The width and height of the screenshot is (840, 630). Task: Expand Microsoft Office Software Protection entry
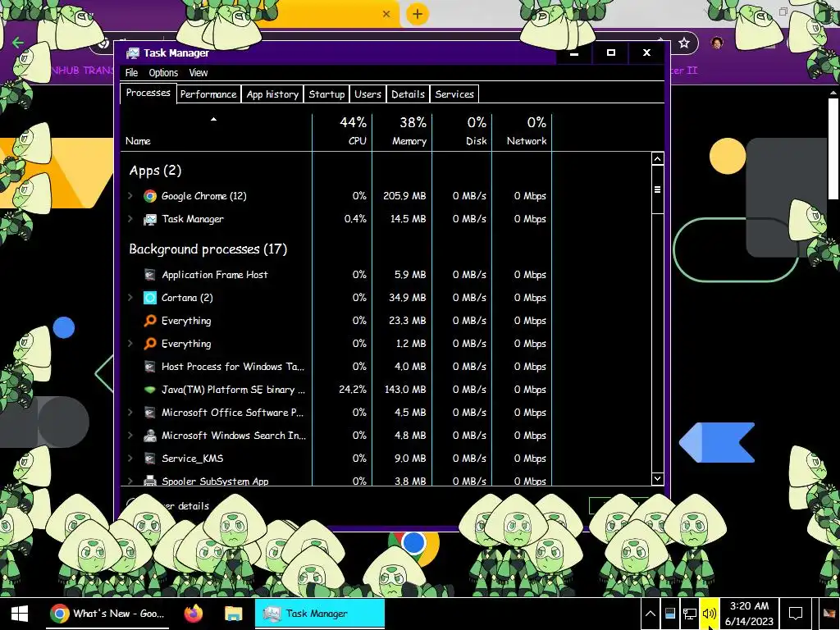click(130, 413)
